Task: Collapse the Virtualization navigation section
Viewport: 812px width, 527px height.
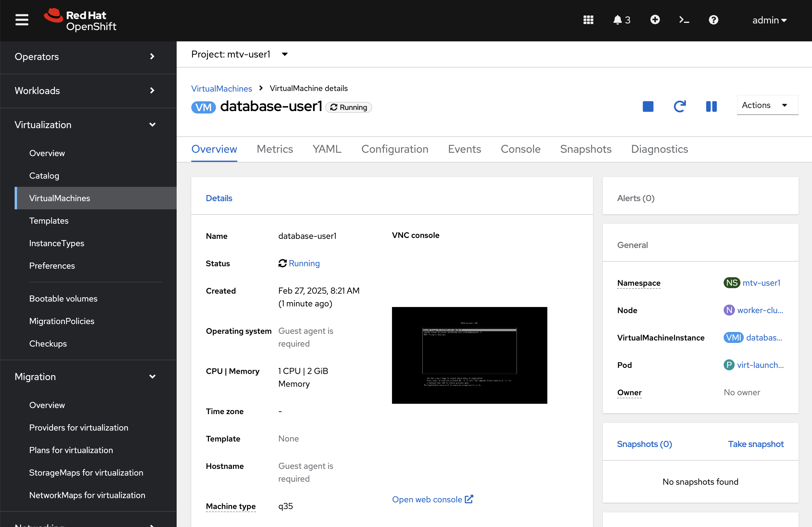Action: coord(153,125)
